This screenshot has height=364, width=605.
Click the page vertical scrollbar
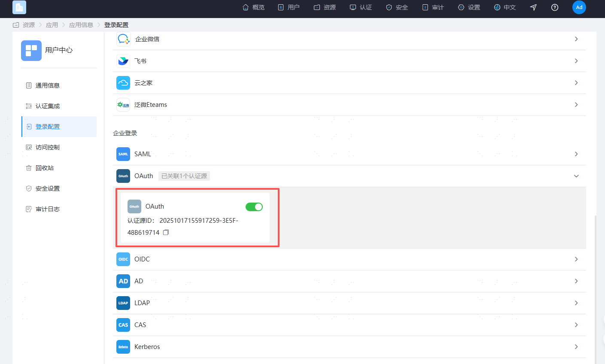[595, 288]
